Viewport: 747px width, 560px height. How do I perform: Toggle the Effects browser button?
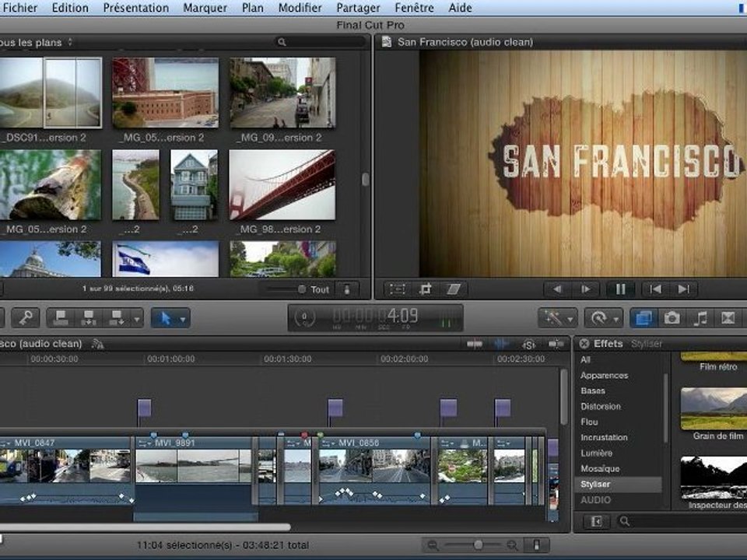click(x=644, y=317)
